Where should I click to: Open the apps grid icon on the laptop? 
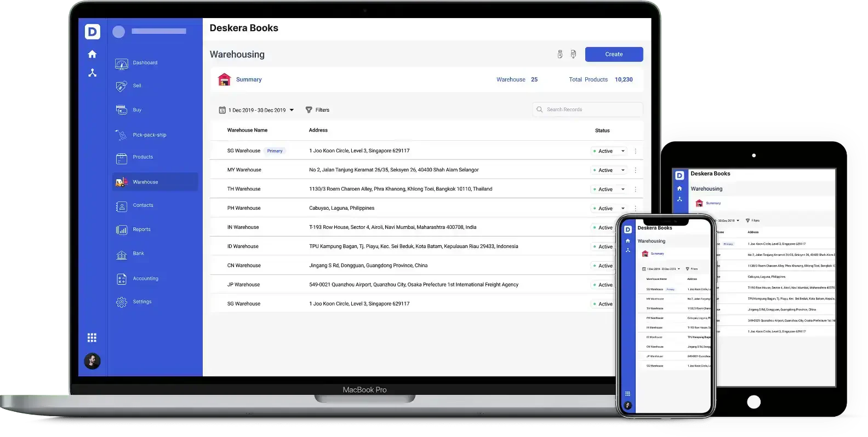click(x=92, y=337)
